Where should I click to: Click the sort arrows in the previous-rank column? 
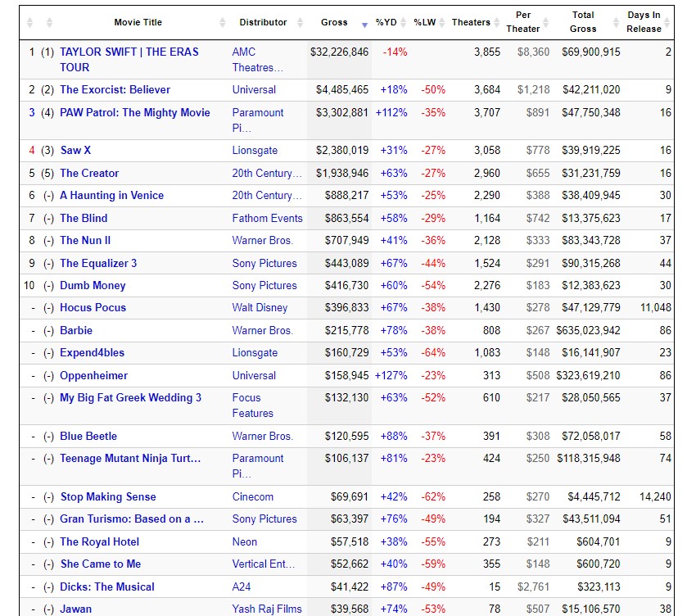pos(48,23)
